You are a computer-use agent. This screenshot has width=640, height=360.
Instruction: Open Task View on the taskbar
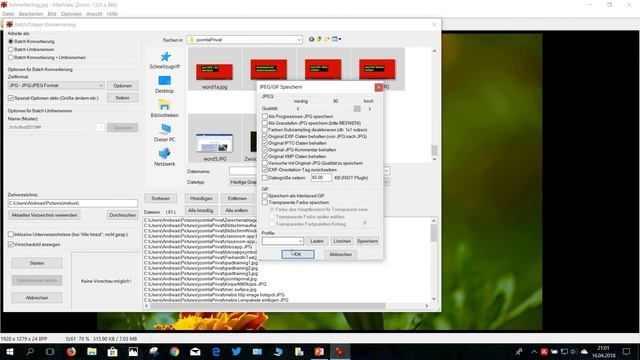tap(50, 351)
